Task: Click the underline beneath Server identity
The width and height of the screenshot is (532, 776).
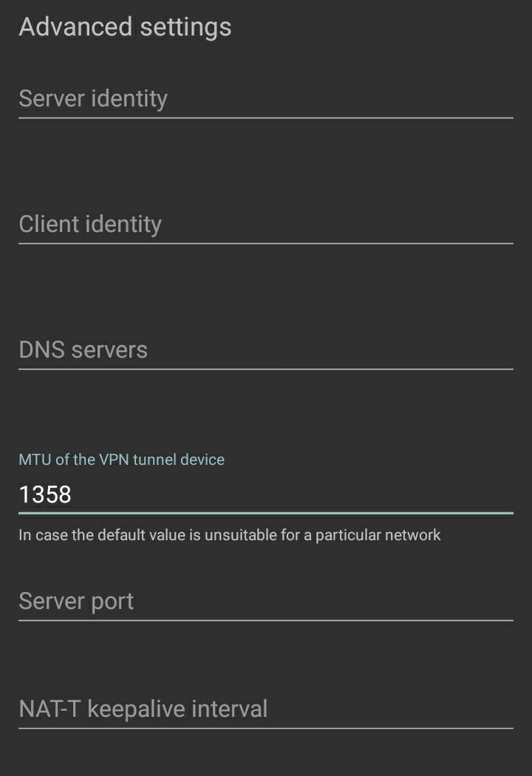Action: point(266,118)
